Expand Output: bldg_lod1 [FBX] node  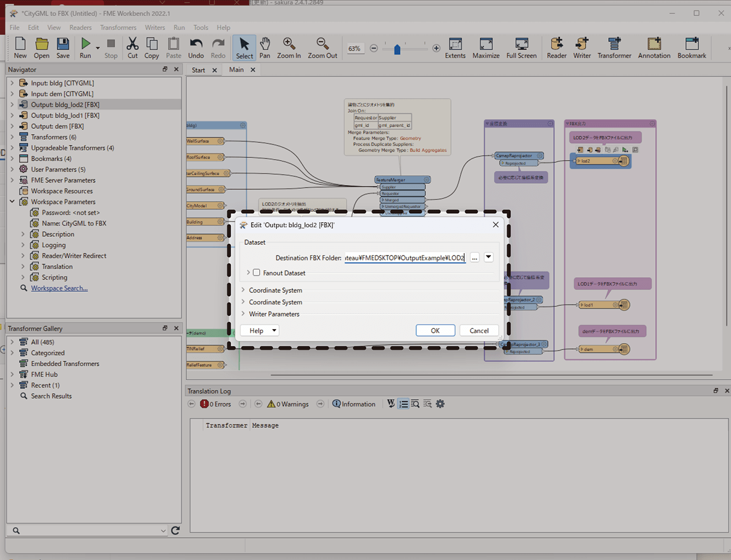click(12, 116)
